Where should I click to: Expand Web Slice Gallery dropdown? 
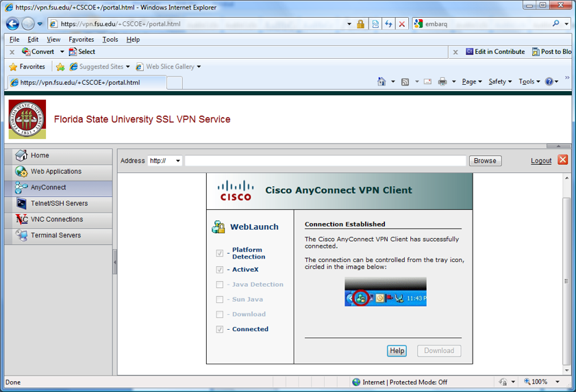[199, 67]
